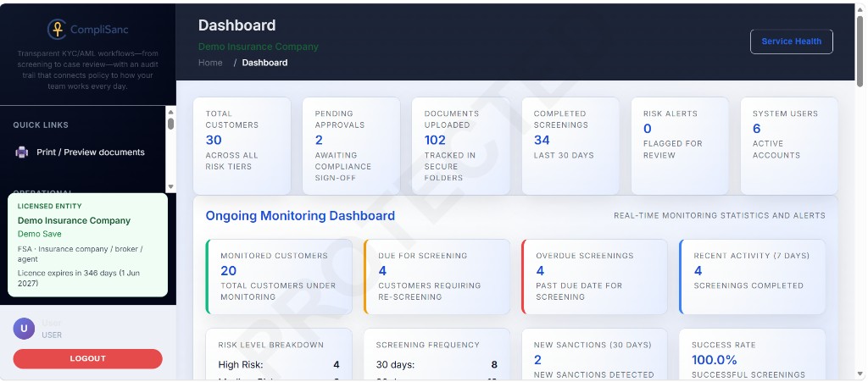Open the Total Customers card showing 30

pyautogui.click(x=242, y=146)
